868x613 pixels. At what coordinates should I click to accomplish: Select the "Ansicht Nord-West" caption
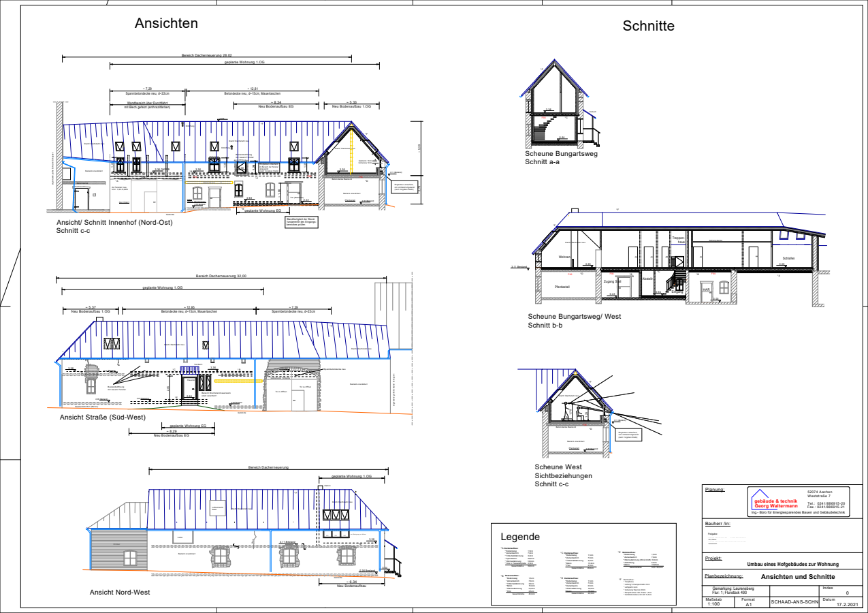(x=120, y=593)
